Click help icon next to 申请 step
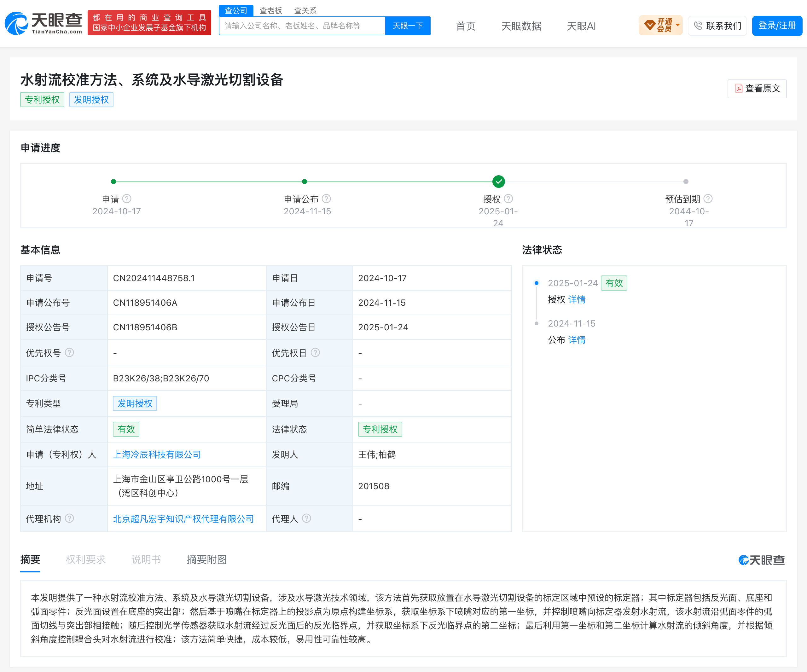The width and height of the screenshot is (807, 672). point(127,199)
